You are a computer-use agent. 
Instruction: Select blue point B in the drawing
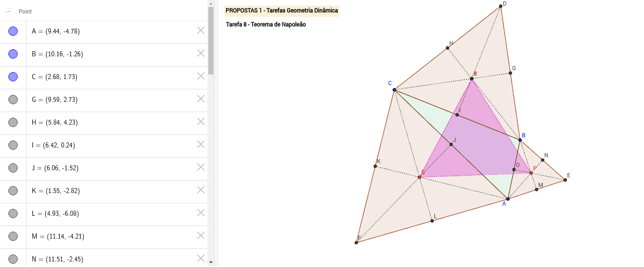coord(520,140)
